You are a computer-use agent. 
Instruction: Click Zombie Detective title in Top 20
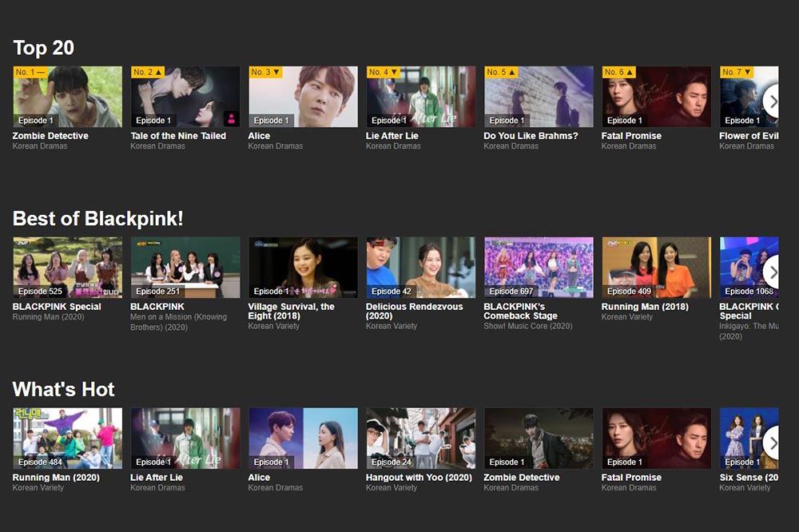click(50, 136)
